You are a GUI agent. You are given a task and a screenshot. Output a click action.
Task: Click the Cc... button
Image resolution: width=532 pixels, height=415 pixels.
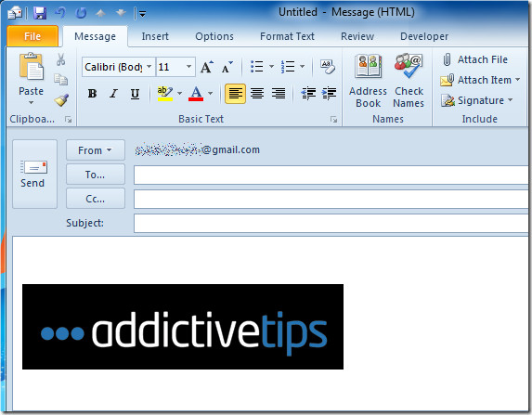[96, 199]
